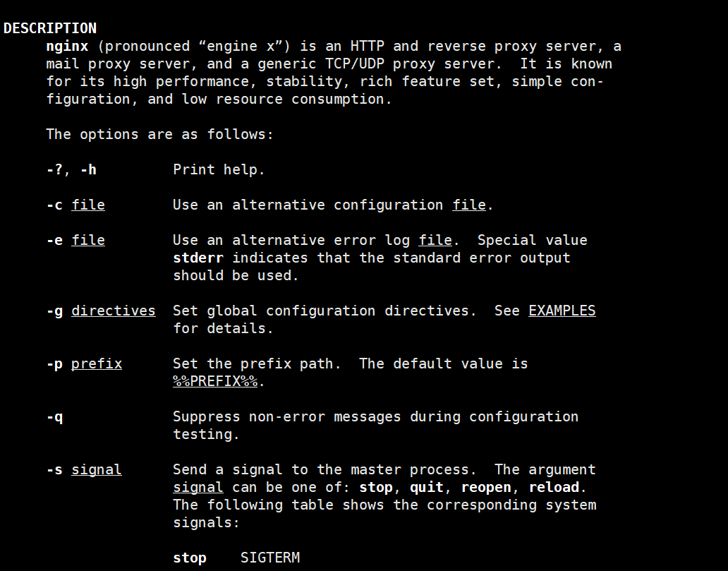Click the underlined 'file' argument after -e

tap(88, 240)
